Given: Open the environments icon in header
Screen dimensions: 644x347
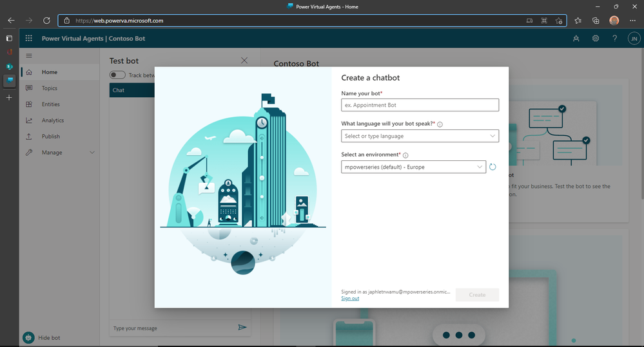Looking at the screenshot, I should pos(576,39).
